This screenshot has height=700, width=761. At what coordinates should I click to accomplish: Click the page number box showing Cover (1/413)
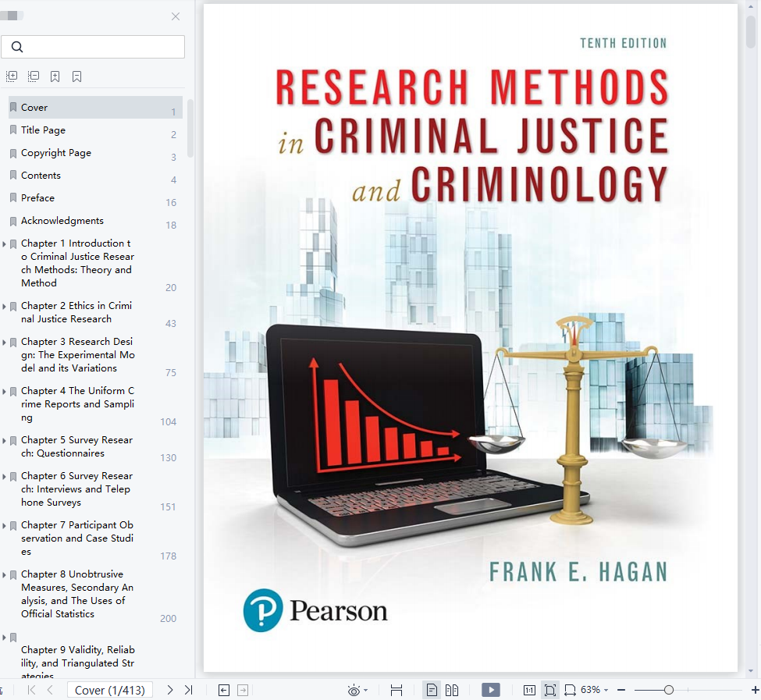click(x=110, y=690)
